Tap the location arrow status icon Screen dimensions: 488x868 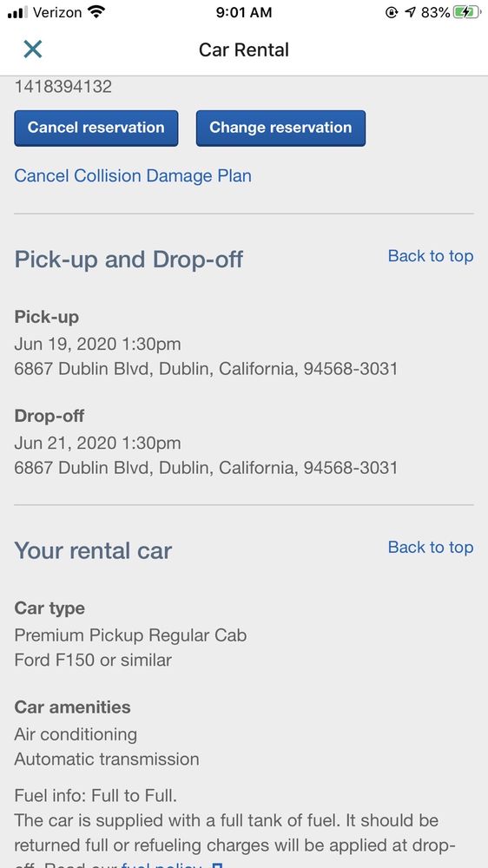(410, 12)
